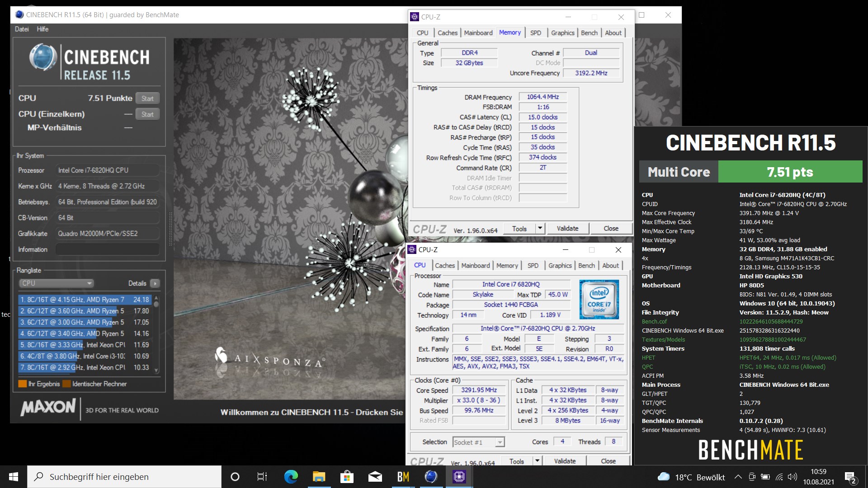The width and height of the screenshot is (868, 488).
Task: Click the Core Speed 3291.95 MHz value
Action: click(x=479, y=390)
